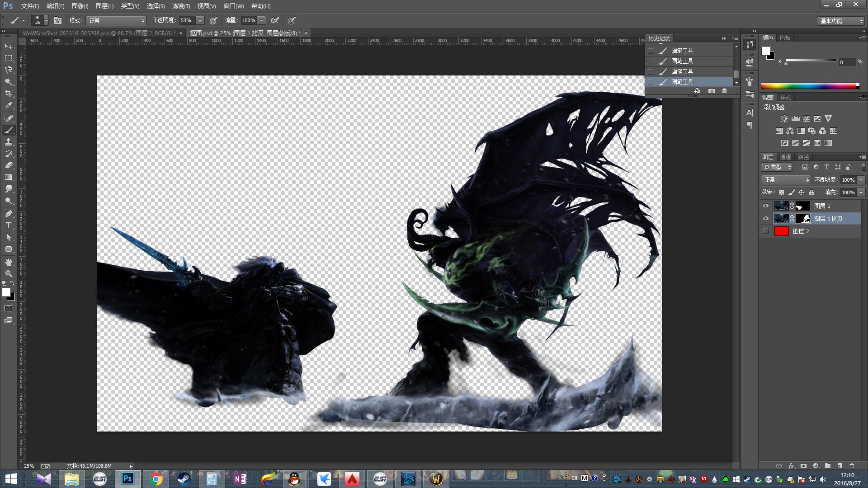Switch to the 色板 panel tab
The height and width of the screenshot is (488, 868).
(x=785, y=38)
